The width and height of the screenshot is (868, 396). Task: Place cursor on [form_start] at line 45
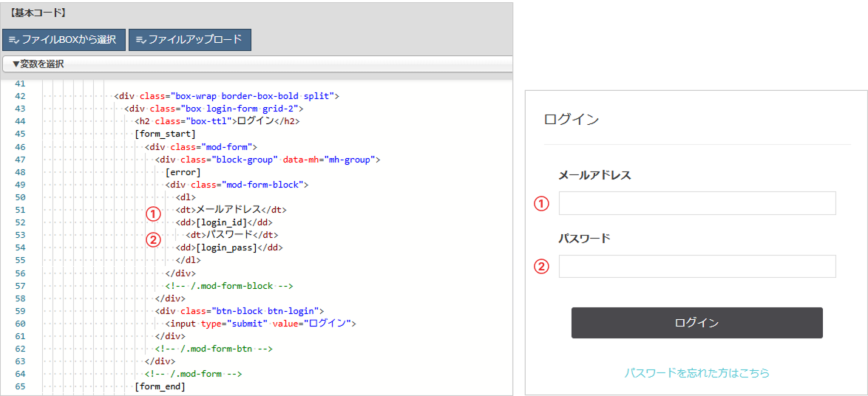tap(165, 134)
